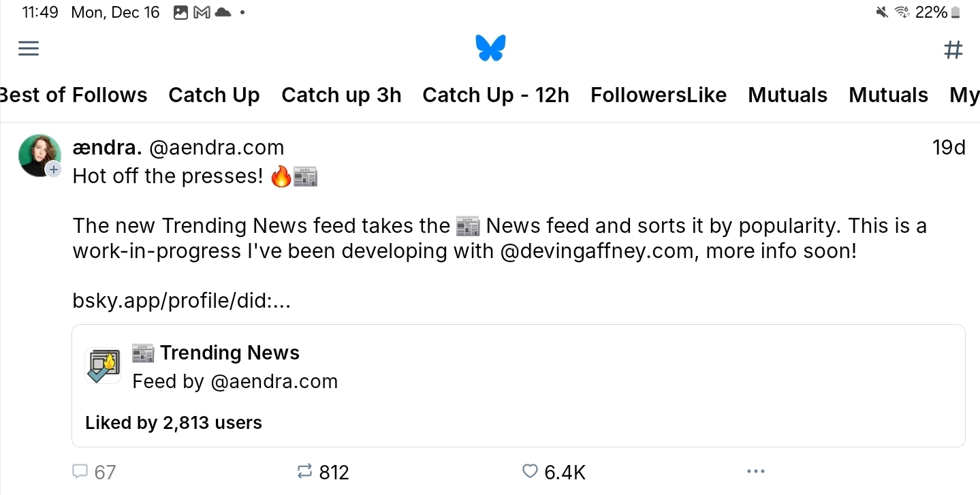Screen dimensions: 980x495
Task: Follow ændra via avatar plus badge
Action: pos(54,170)
